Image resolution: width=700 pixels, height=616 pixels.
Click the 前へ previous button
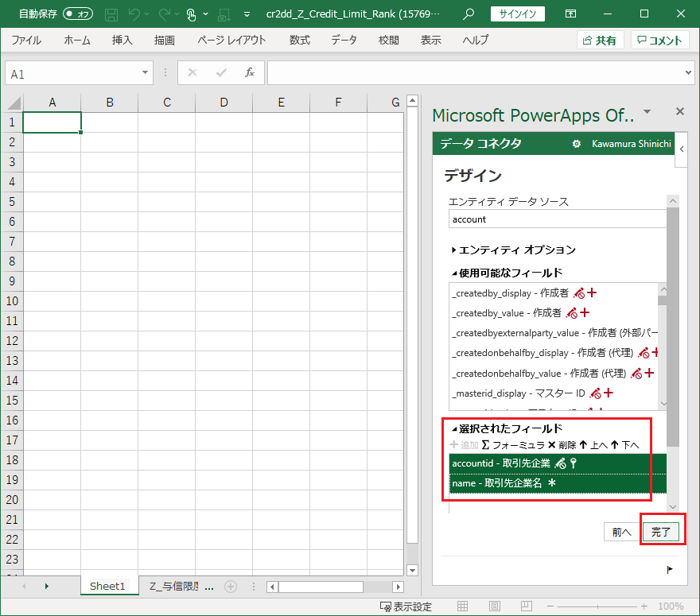(621, 532)
